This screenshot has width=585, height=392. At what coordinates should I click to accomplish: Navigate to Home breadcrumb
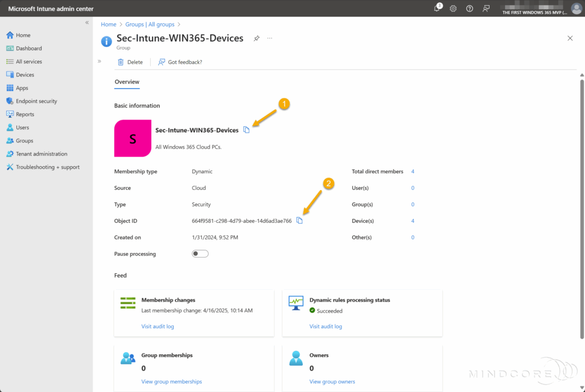(109, 24)
